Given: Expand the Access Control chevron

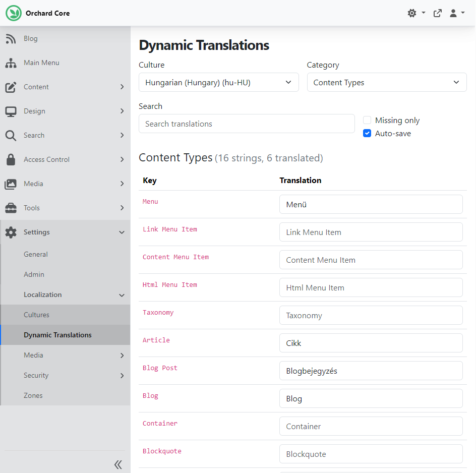Looking at the screenshot, I should click(x=122, y=159).
